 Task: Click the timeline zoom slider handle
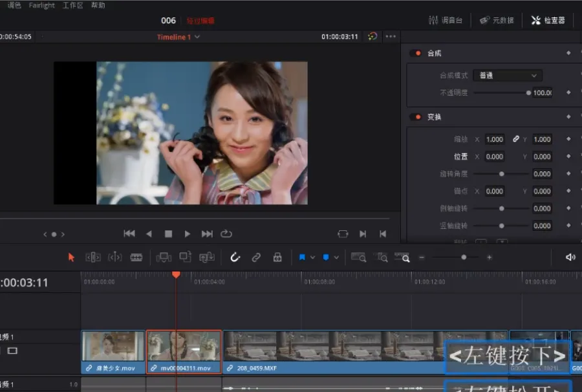pyautogui.click(x=464, y=257)
